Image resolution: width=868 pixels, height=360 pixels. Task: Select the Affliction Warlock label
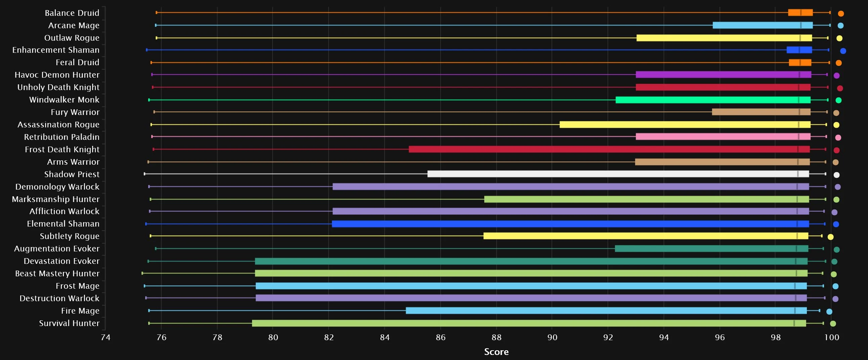point(65,211)
